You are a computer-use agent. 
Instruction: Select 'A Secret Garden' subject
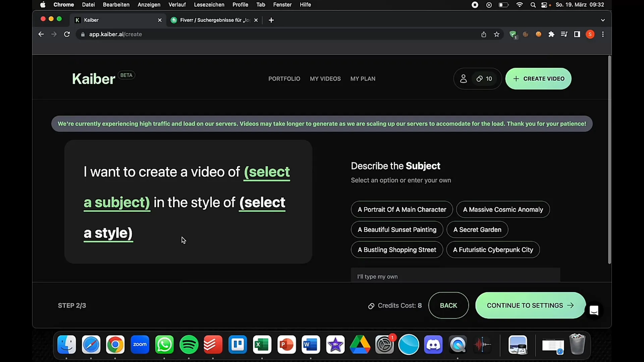477,229
